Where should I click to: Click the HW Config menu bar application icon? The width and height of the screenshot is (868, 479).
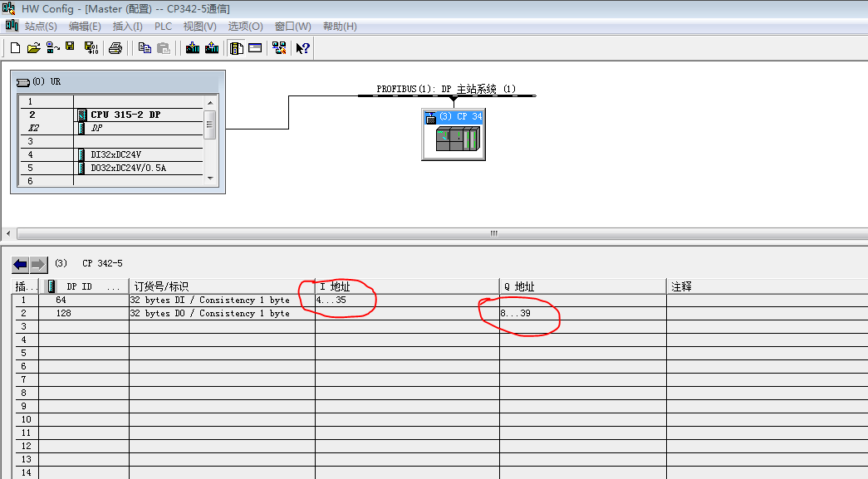[x=12, y=26]
